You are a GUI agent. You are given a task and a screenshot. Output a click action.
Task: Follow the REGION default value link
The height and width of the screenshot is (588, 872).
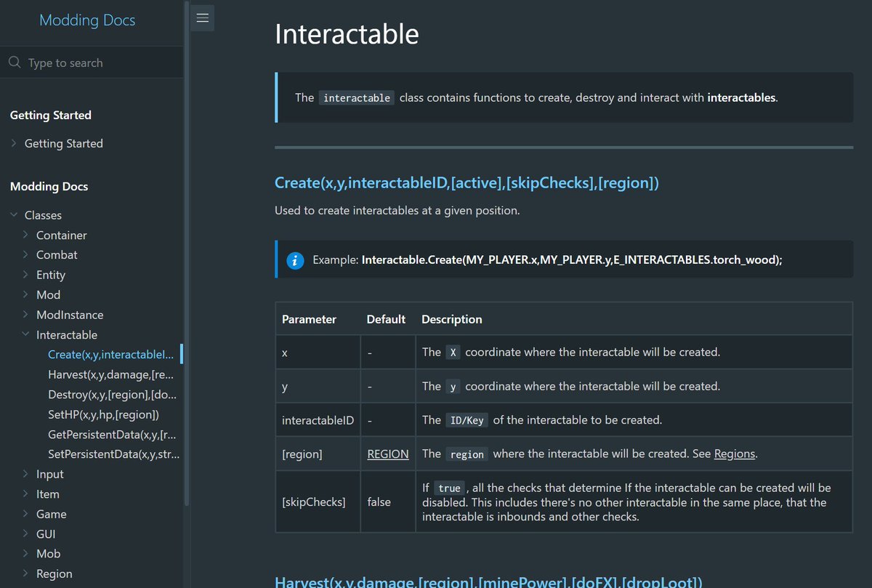(x=388, y=454)
